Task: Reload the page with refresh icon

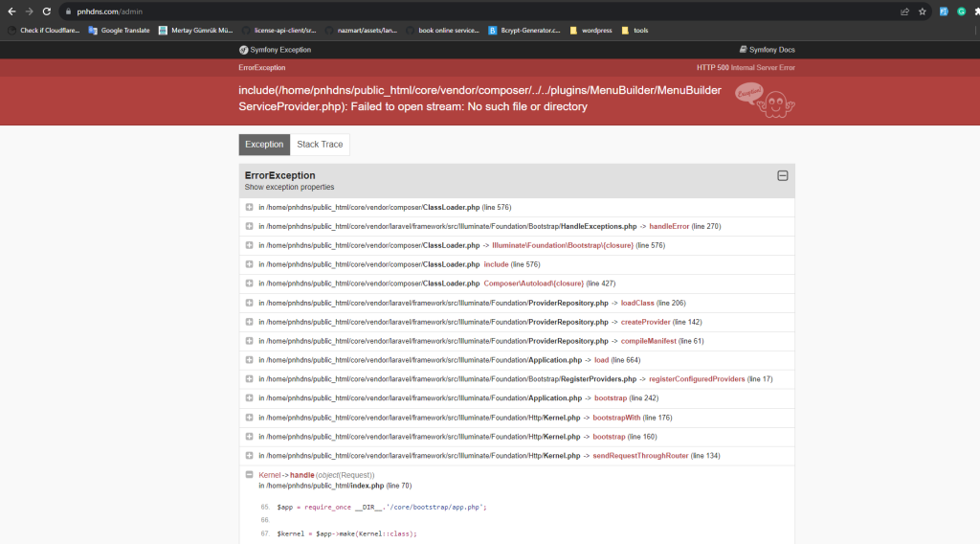Action: click(x=46, y=11)
